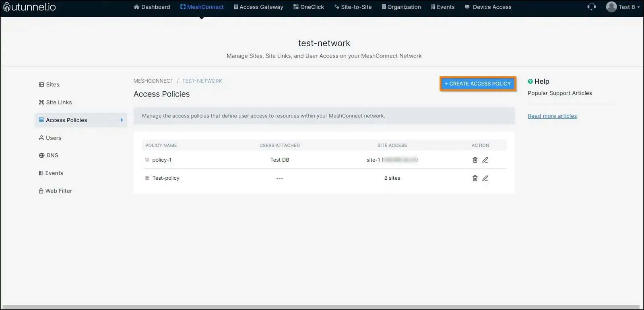644x310 pixels.
Task: Click the TEST-NETWORK breadcrumb link
Action: [202, 81]
